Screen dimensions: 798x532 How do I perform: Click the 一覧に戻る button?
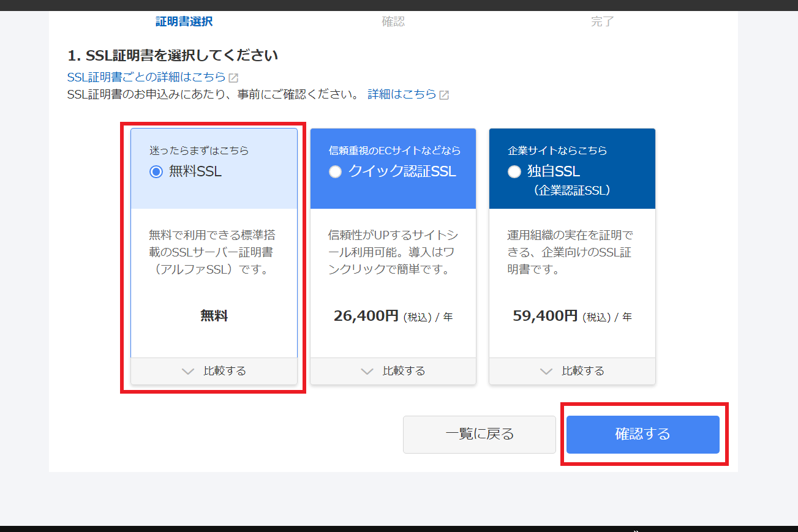pyautogui.click(x=480, y=435)
